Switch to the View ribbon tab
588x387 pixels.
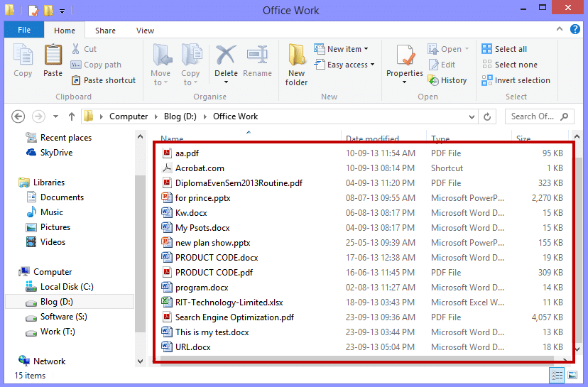[x=145, y=31]
